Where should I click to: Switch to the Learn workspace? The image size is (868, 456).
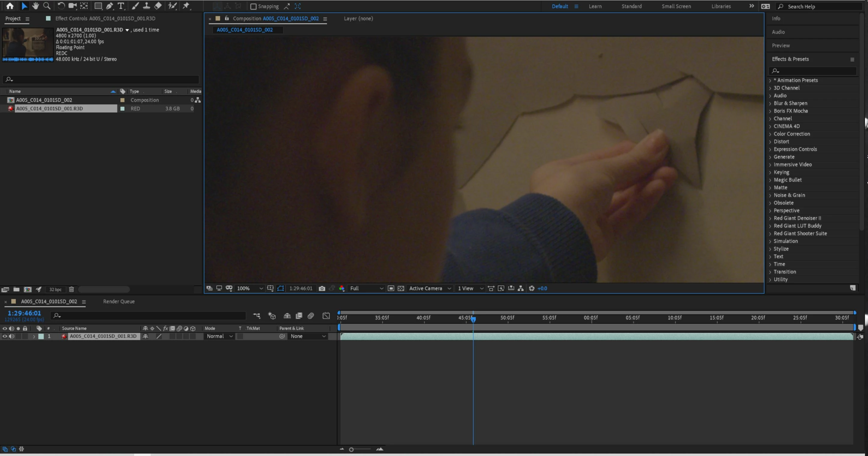click(595, 6)
